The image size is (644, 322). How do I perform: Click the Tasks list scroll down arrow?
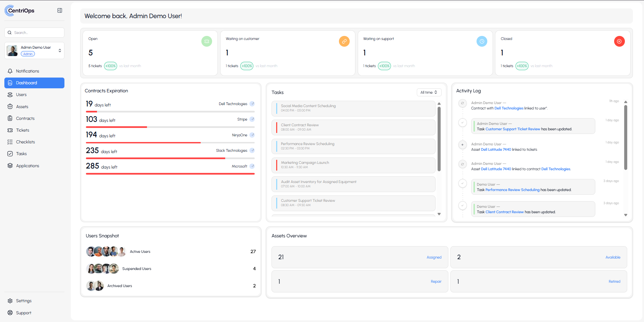point(439,214)
